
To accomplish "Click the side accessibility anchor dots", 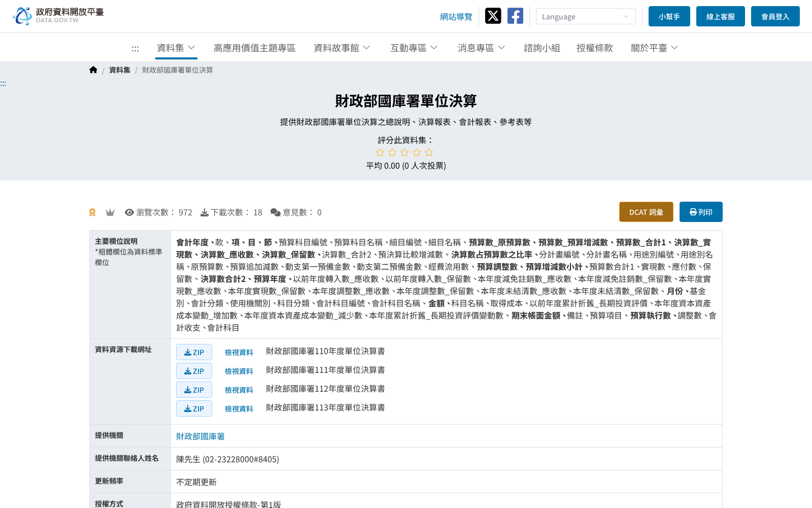I will [3, 83].
